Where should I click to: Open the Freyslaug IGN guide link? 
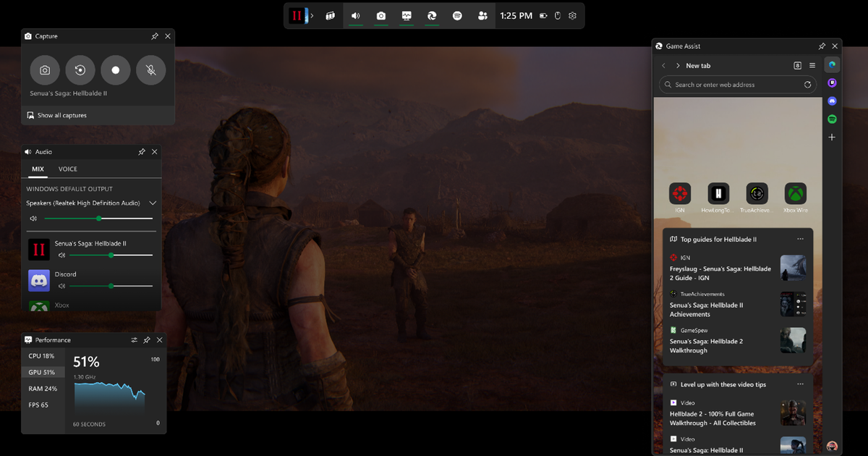tap(720, 273)
